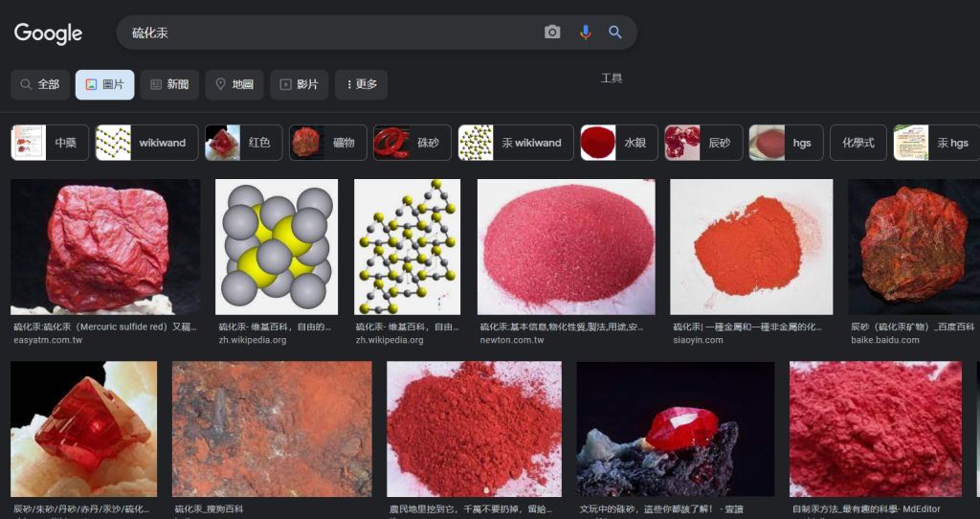980x519 pixels.
Task: Switch to the 全部 results tab
Action: (40, 84)
